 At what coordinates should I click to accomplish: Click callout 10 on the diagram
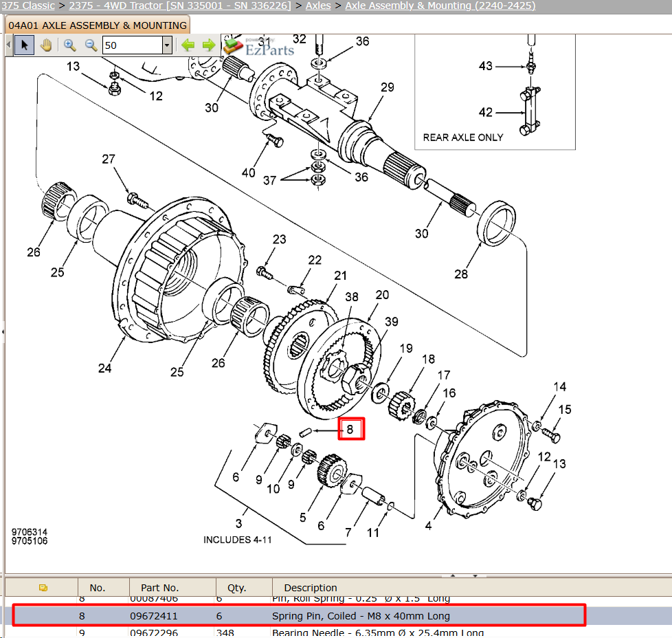tap(273, 489)
